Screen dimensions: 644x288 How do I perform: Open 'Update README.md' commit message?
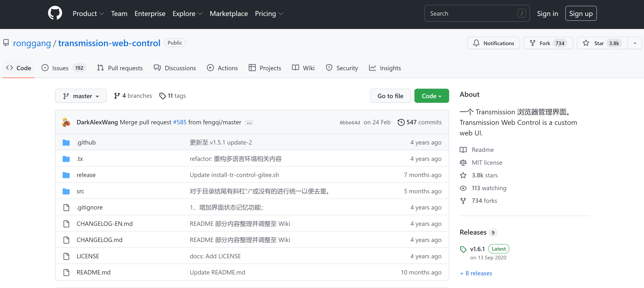[x=217, y=273]
